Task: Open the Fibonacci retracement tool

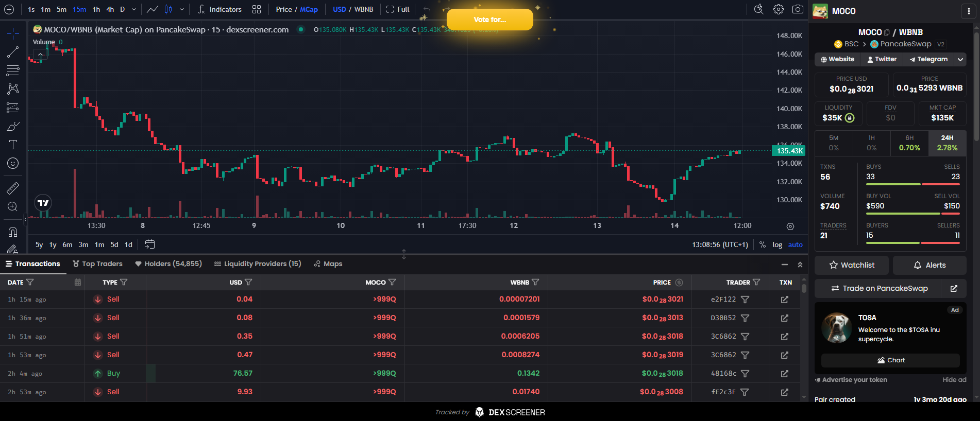Action: coord(13,71)
